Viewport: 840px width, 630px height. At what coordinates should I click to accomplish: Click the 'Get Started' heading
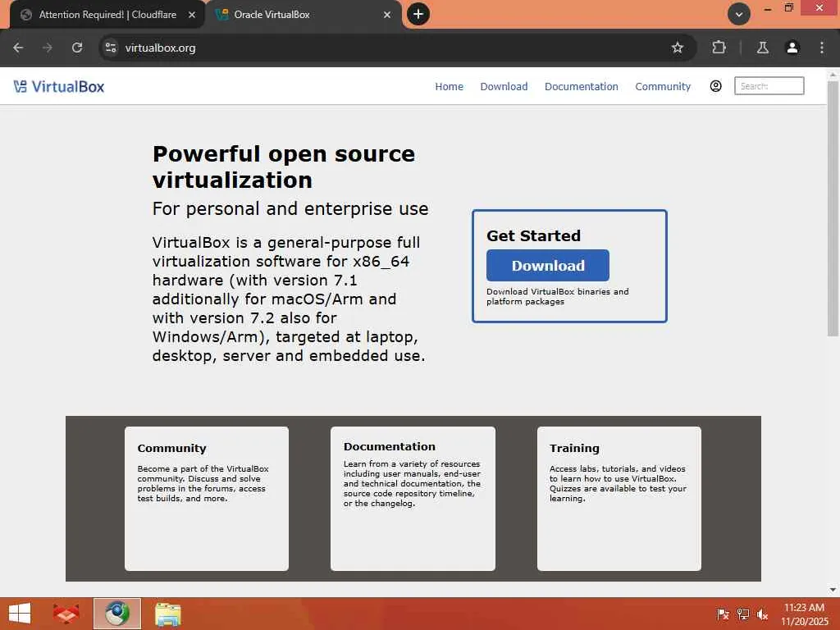click(533, 235)
